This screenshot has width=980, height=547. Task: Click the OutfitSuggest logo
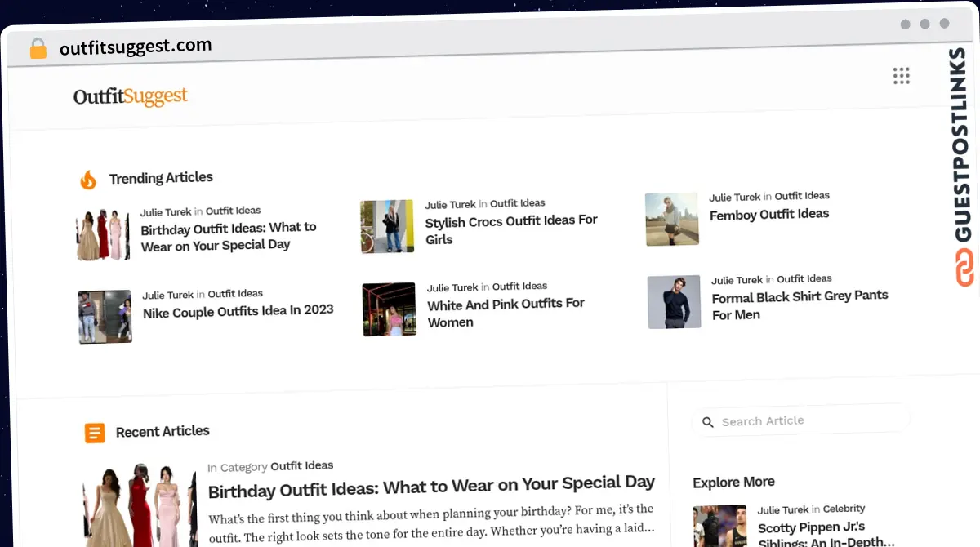click(x=131, y=96)
